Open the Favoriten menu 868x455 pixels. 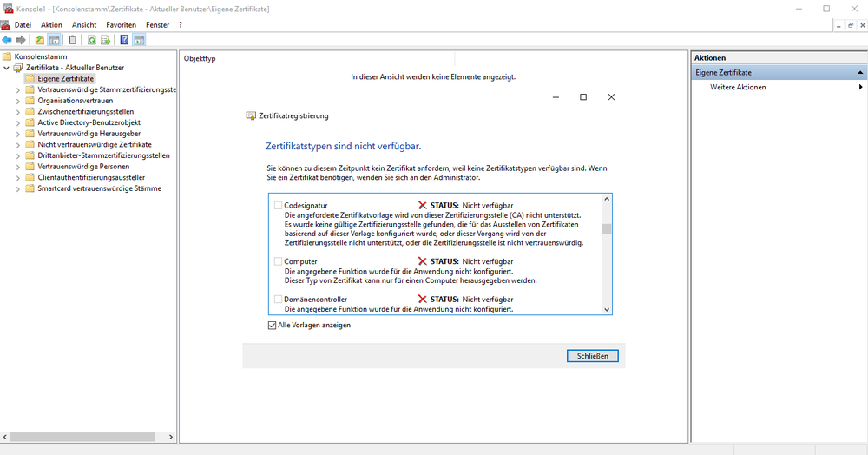click(x=121, y=25)
